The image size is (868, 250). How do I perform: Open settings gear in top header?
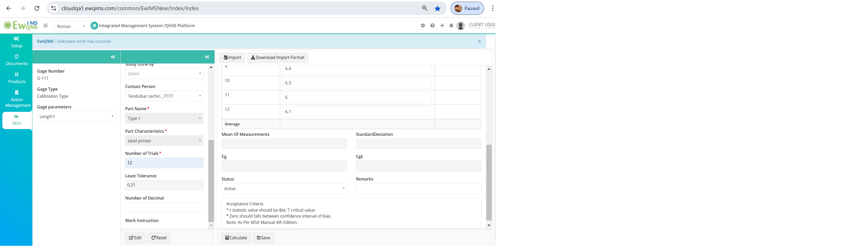coord(423,26)
